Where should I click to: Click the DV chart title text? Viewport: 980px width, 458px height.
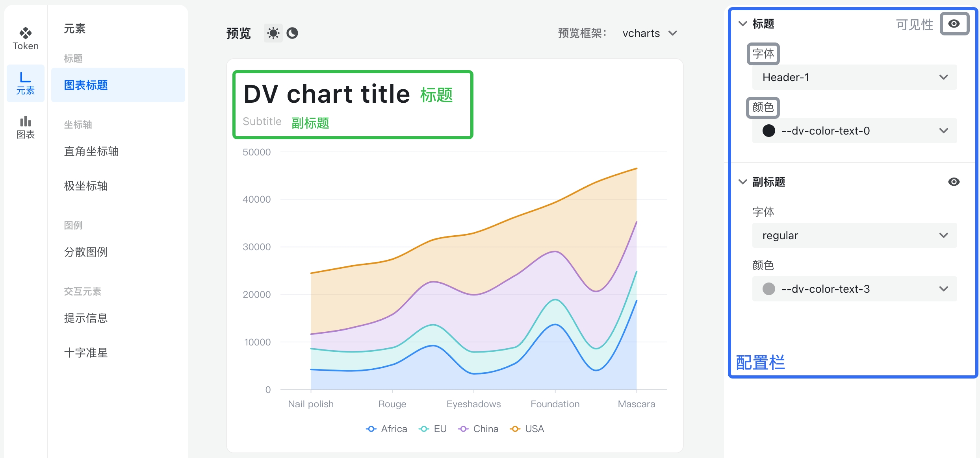point(327,94)
